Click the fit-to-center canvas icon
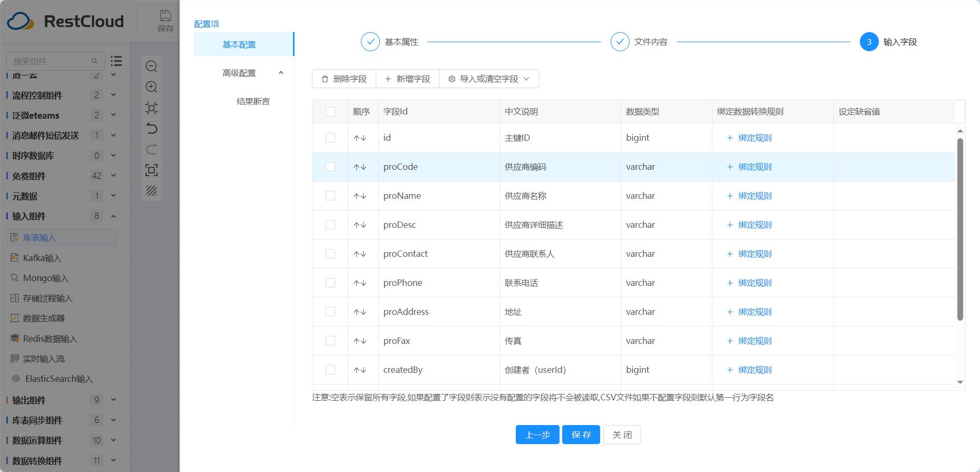The image size is (980, 472). (151, 108)
